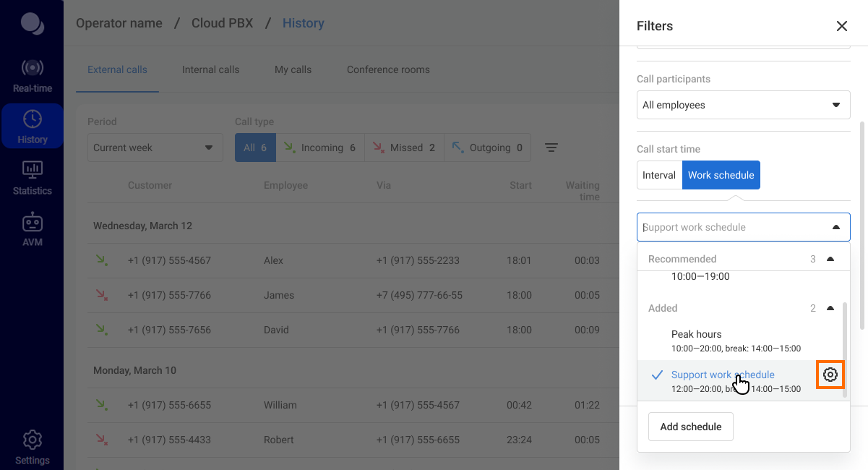This screenshot has width=868, height=470.
Task: Click via number +1 (917) 555-2233
Action: pyautogui.click(x=418, y=260)
